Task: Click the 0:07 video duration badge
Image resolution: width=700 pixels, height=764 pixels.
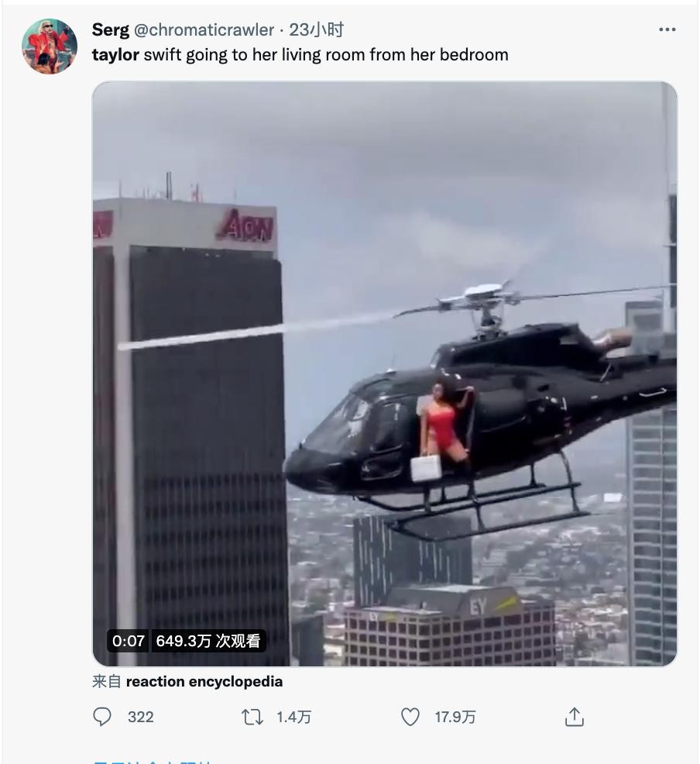Action: [129, 641]
